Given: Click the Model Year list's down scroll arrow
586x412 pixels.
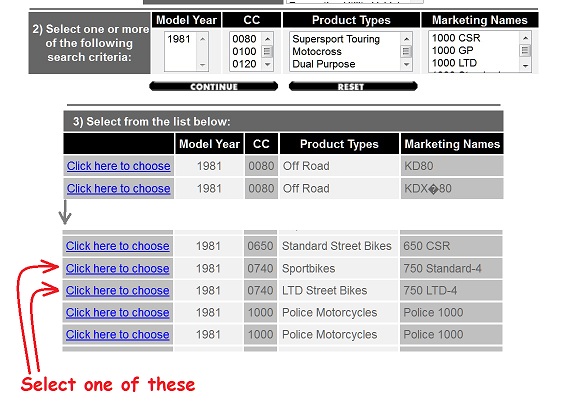Looking at the screenshot, I should pyautogui.click(x=202, y=65).
